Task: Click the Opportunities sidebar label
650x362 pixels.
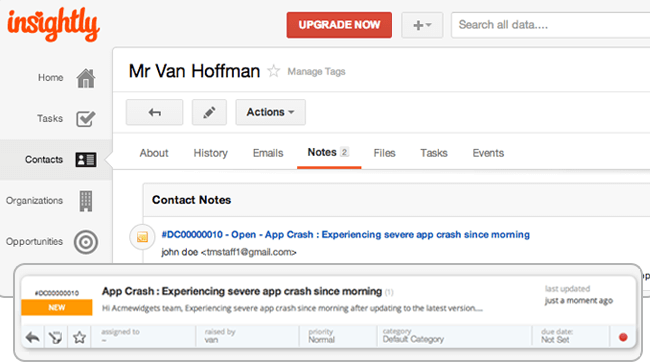Action: (x=34, y=242)
